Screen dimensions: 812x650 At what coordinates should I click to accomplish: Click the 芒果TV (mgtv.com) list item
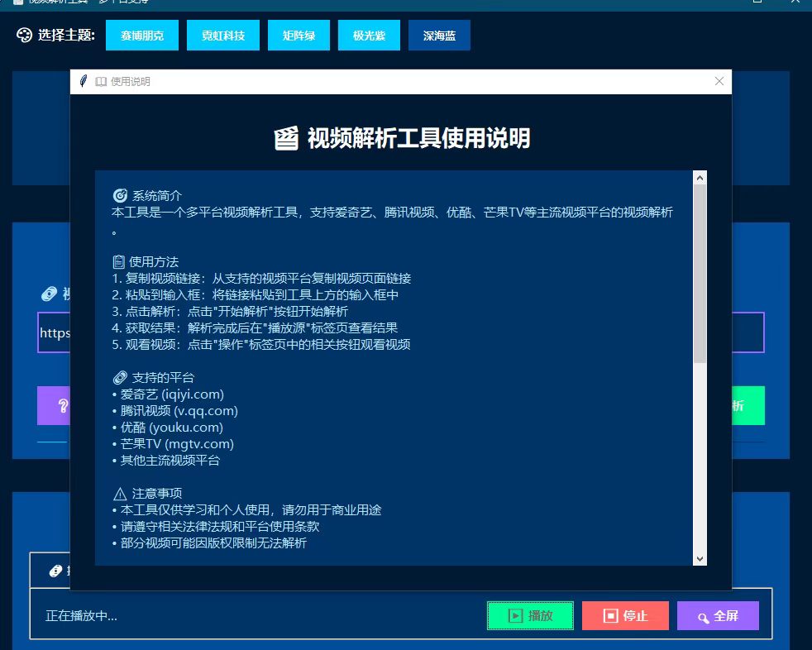pos(173,444)
